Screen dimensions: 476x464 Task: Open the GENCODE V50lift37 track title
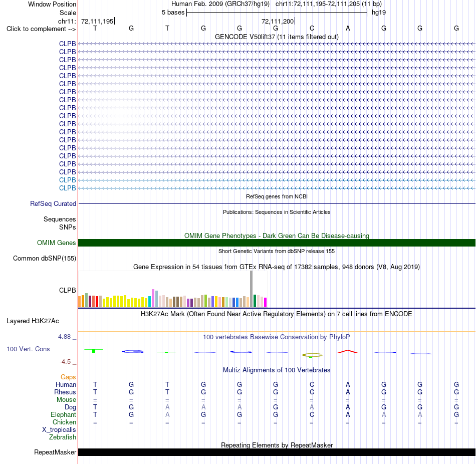[x=277, y=37]
